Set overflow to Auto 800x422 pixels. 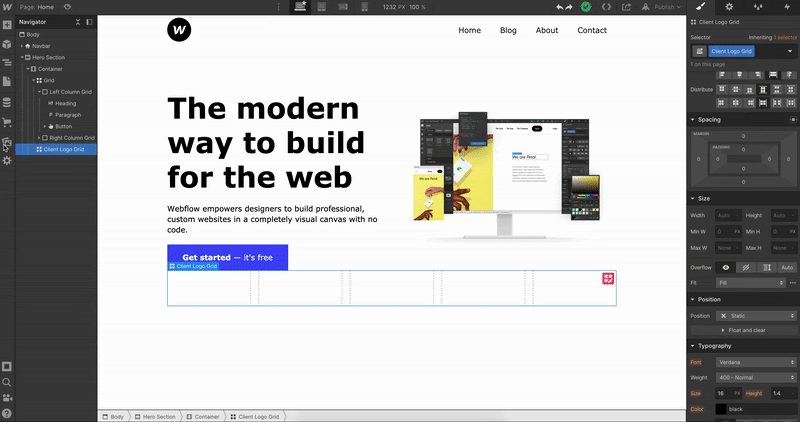pos(786,267)
